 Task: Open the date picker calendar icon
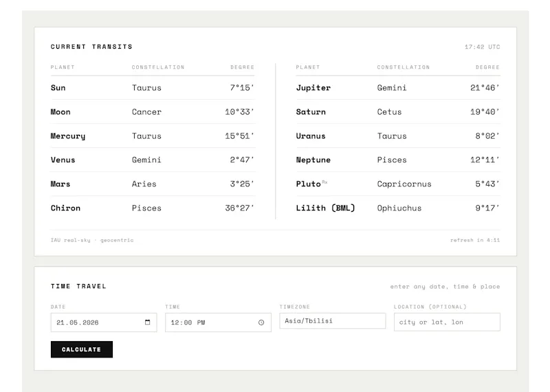click(147, 322)
